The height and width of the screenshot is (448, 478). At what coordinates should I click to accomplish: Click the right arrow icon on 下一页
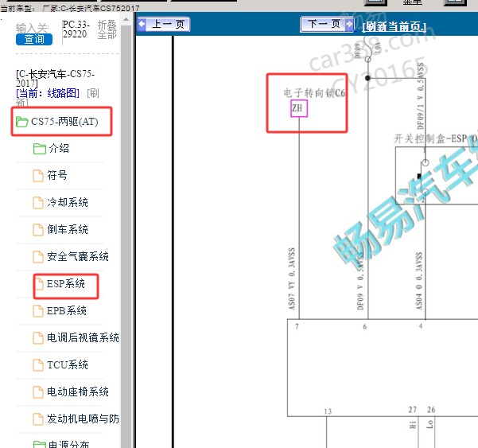[349, 24]
